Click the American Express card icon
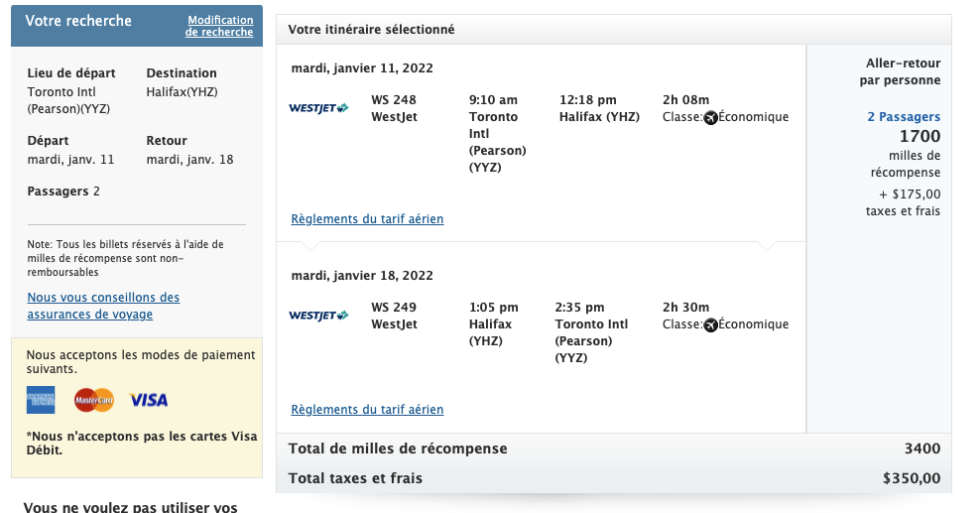The height and width of the screenshot is (513, 980). click(41, 400)
